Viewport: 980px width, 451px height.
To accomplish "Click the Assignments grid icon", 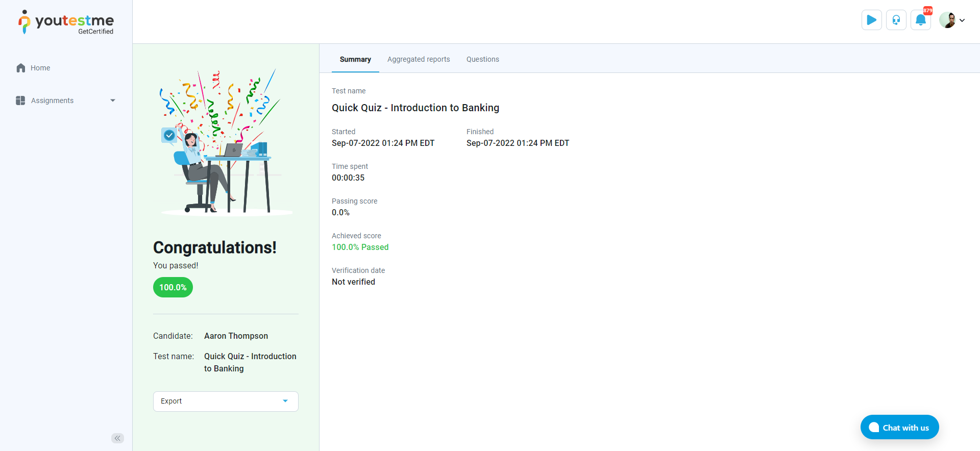I will tap(20, 101).
